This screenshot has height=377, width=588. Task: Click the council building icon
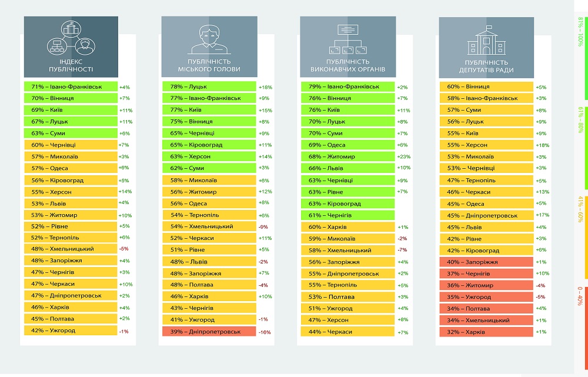click(486, 40)
